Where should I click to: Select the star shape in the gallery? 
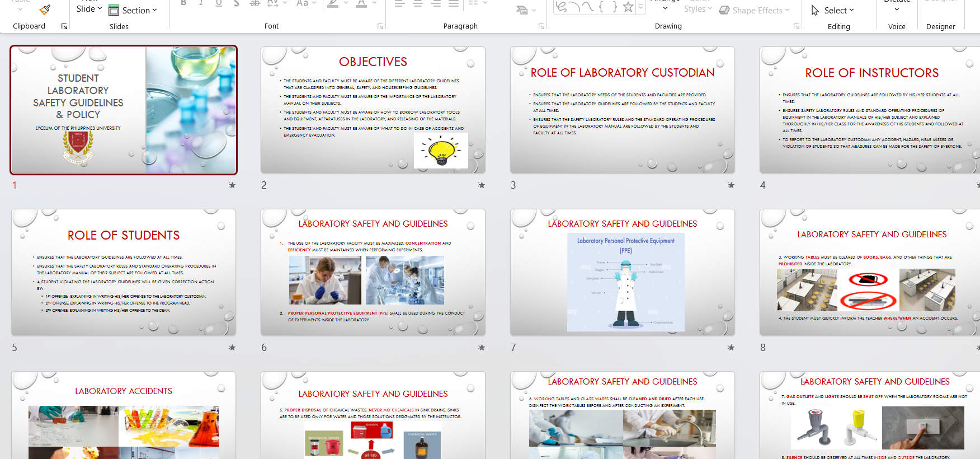coord(628,7)
